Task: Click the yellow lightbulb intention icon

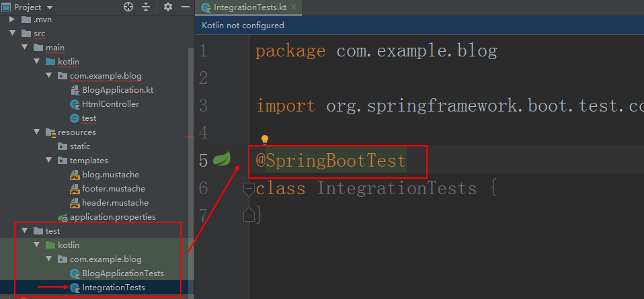Action: (x=265, y=140)
